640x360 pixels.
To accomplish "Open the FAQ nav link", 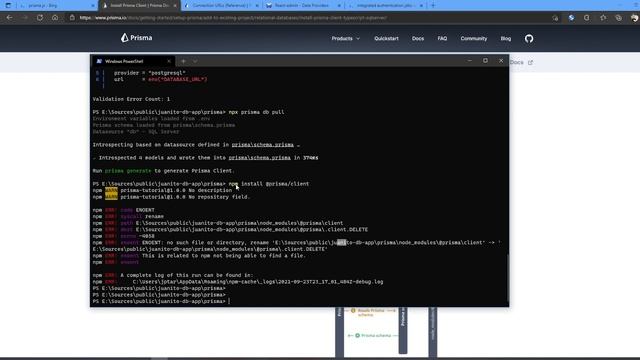I will 442,38.
